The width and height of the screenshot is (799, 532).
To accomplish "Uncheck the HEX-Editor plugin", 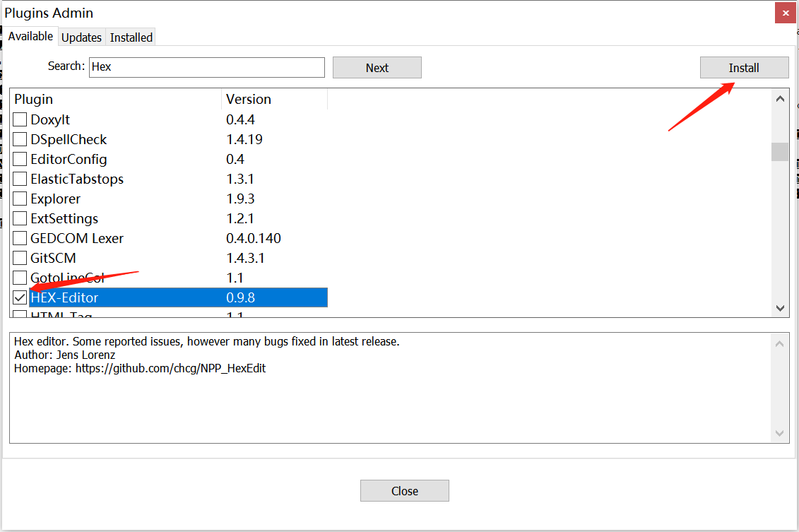I will (19, 297).
